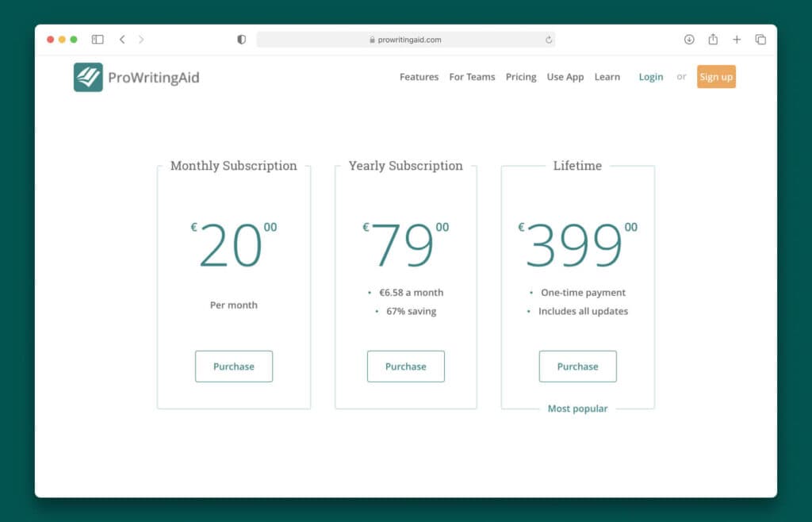
Task: Click the padlock icon in the address bar
Action: point(371,39)
